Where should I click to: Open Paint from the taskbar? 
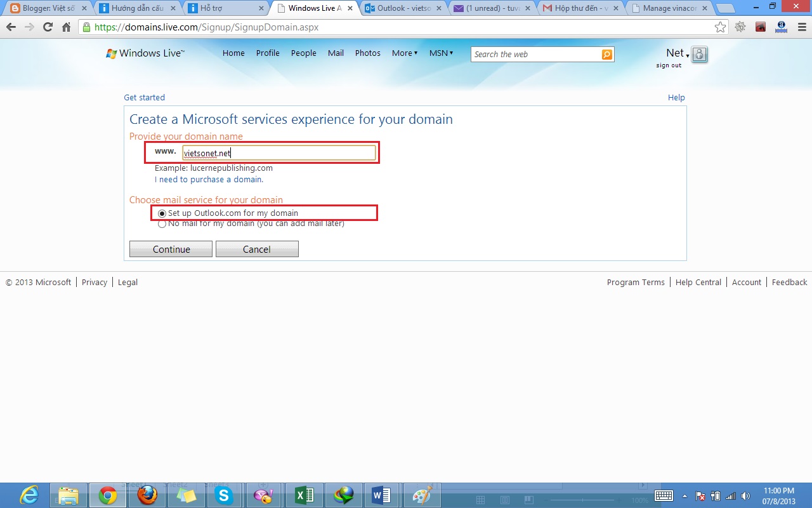click(x=421, y=495)
